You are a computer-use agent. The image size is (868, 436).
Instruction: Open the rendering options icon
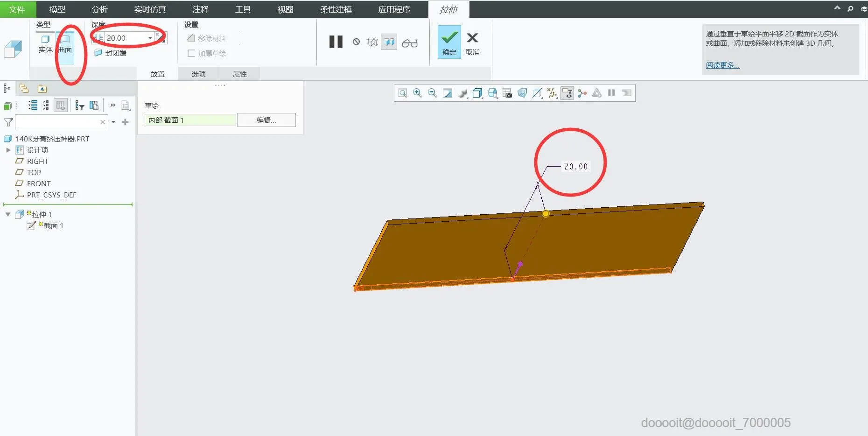click(462, 93)
